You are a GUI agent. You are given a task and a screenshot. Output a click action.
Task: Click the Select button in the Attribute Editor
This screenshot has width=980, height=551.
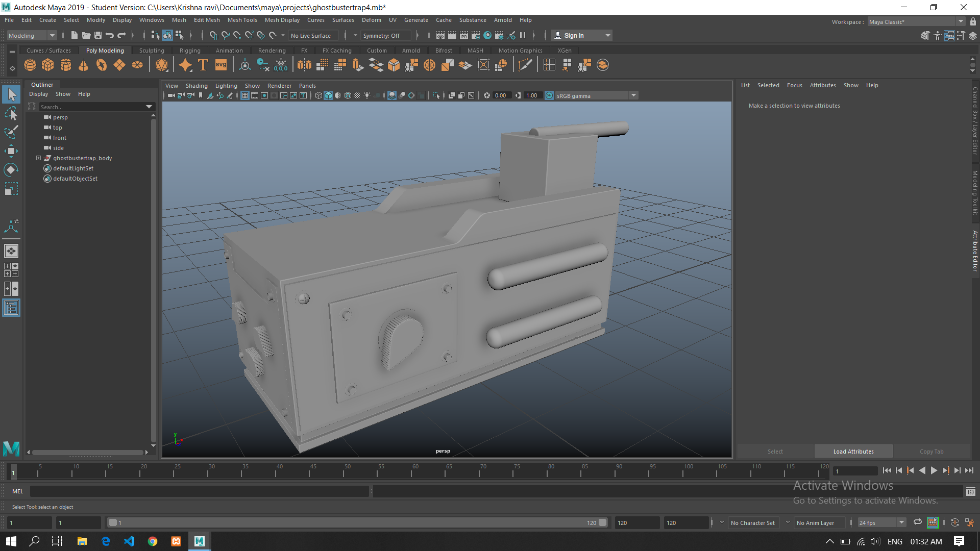(775, 452)
